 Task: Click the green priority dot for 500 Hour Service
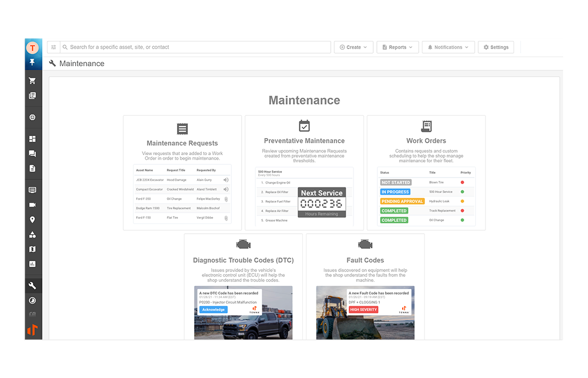pyautogui.click(x=462, y=192)
